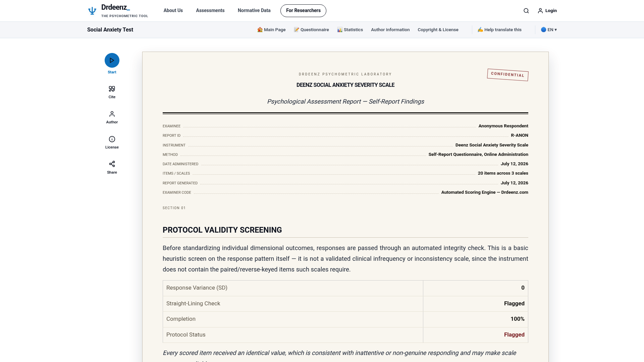The height and width of the screenshot is (362, 644).
Task: Open the Assessments menu
Action: pos(210,10)
